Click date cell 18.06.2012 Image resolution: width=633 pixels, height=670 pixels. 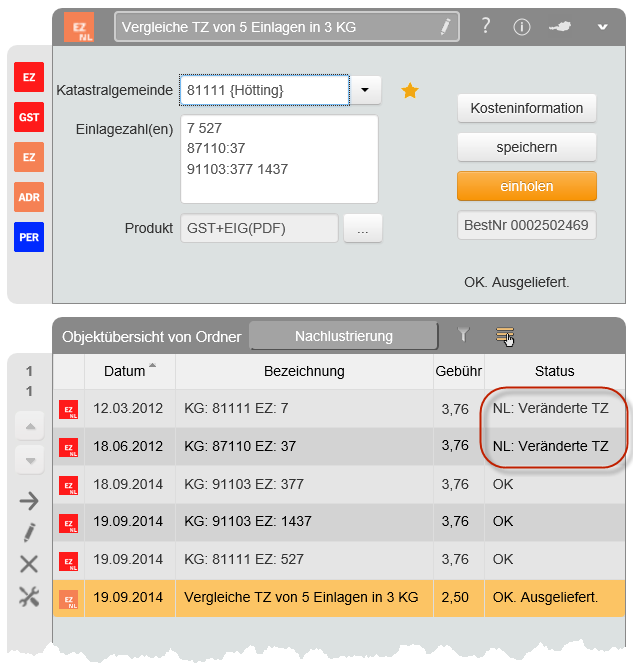click(128, 447)
